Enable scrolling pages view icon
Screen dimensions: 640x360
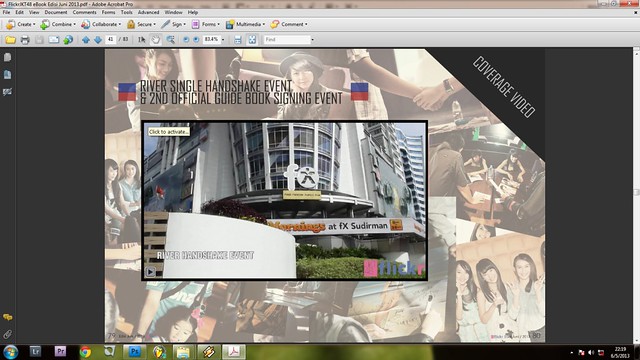pyautogui.click(x=238, y=40)
